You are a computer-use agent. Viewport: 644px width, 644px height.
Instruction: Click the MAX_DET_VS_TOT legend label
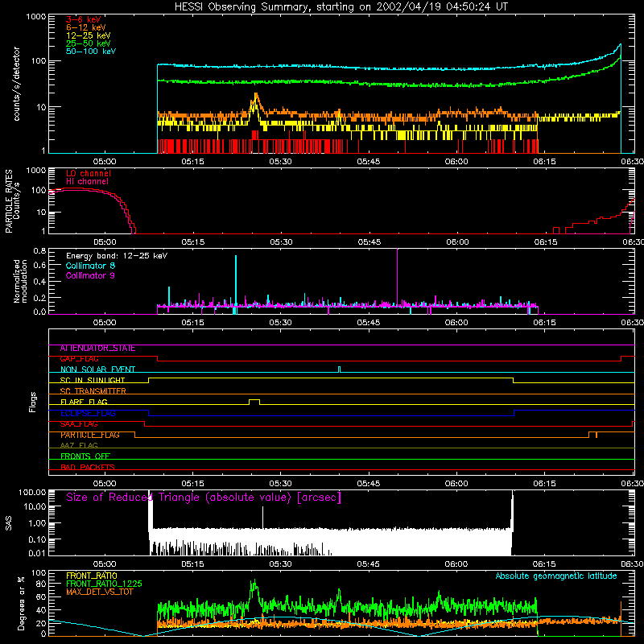point(99,592)
